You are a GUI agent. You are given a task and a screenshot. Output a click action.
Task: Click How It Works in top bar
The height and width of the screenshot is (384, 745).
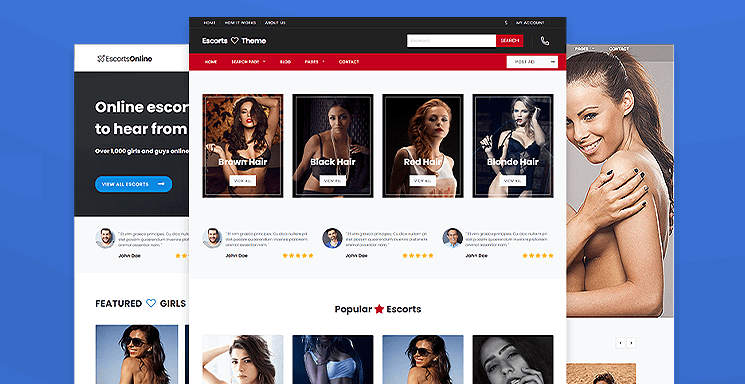240,23
